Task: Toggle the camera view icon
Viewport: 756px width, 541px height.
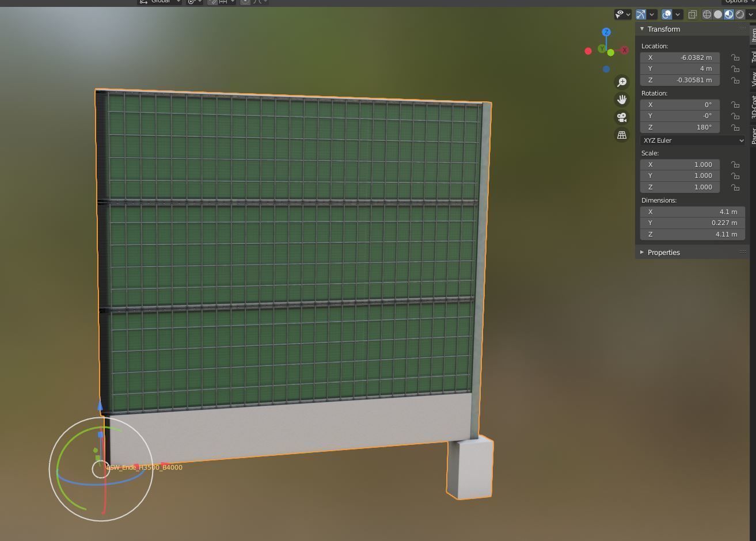Action: [x=622, y=117]
